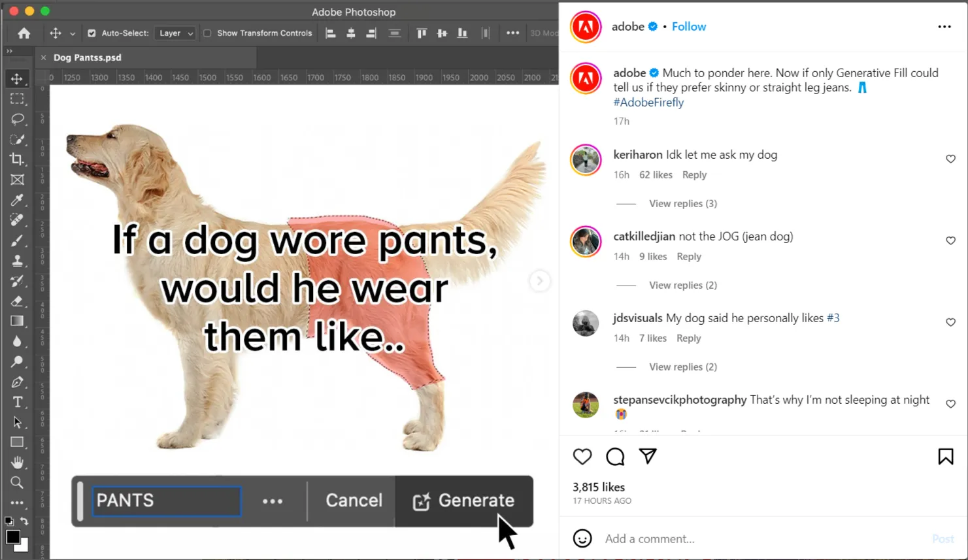The image size is (968, 560).
Task: Select the Crop tool
Action: [18, 159]
